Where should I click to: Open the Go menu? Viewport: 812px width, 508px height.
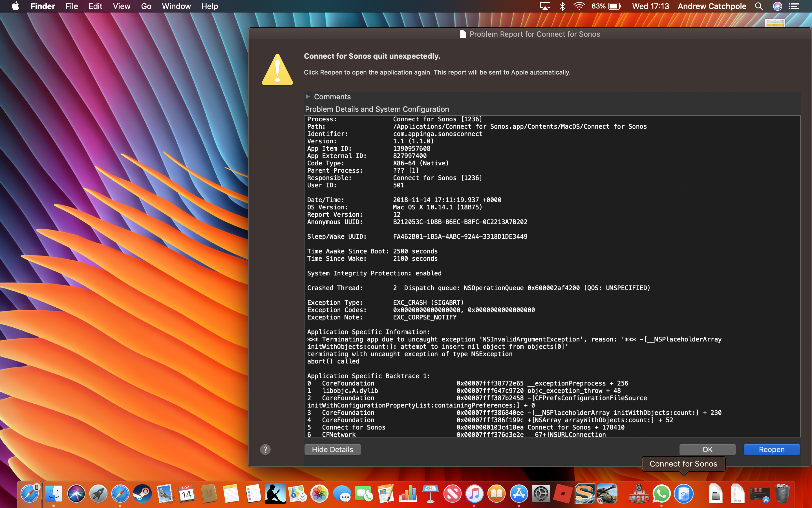(146, 6)
